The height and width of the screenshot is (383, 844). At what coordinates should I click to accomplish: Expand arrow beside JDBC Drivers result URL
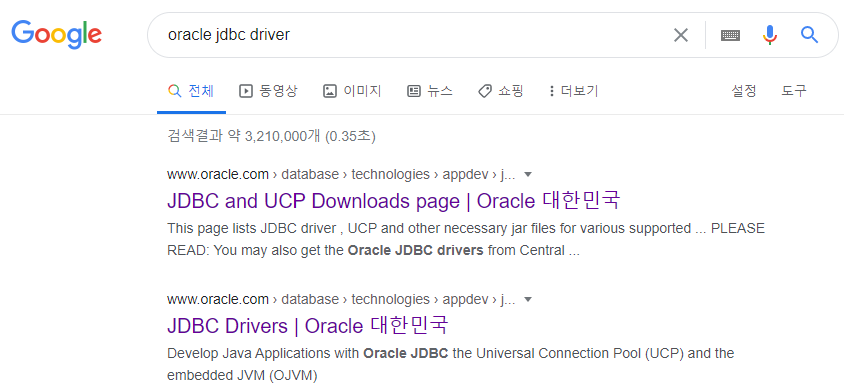(528, 299)
